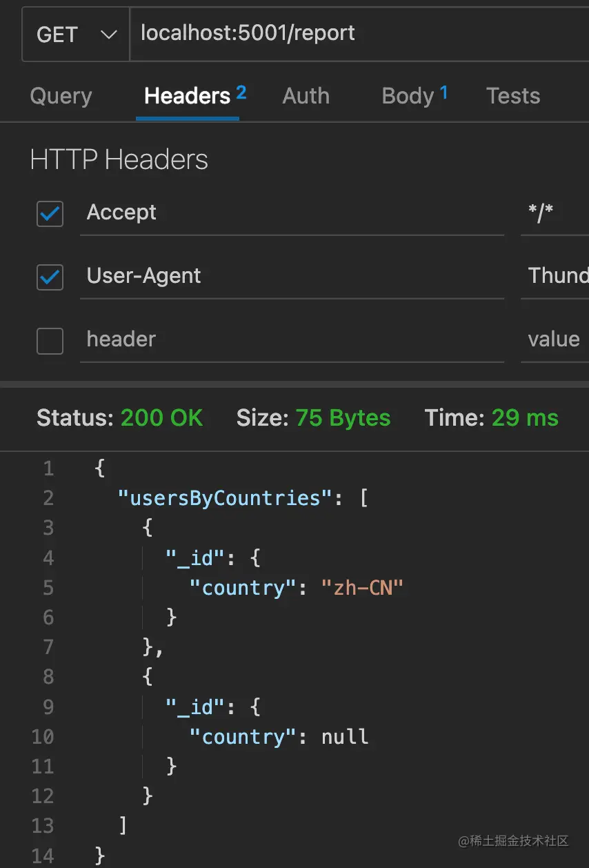
Task: Open the Auth tab
Action: [x=306, y=96]
